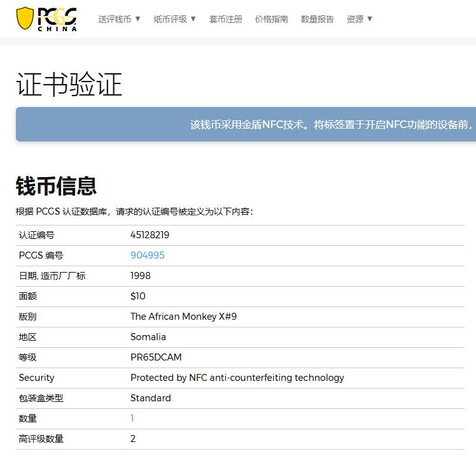The width and height of the screenshot is (476, 465).
Task: Click the 包装盒类型 row label
Action: [41, 398]
